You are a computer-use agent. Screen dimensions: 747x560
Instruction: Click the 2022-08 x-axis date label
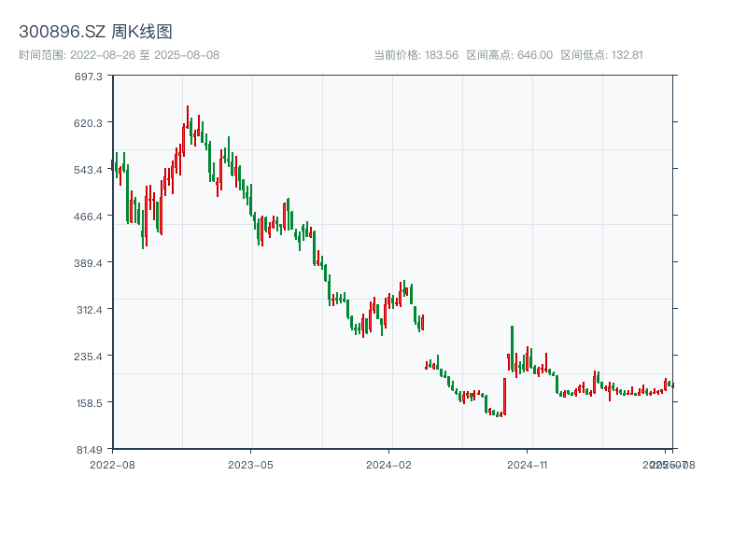coord(112,464)
